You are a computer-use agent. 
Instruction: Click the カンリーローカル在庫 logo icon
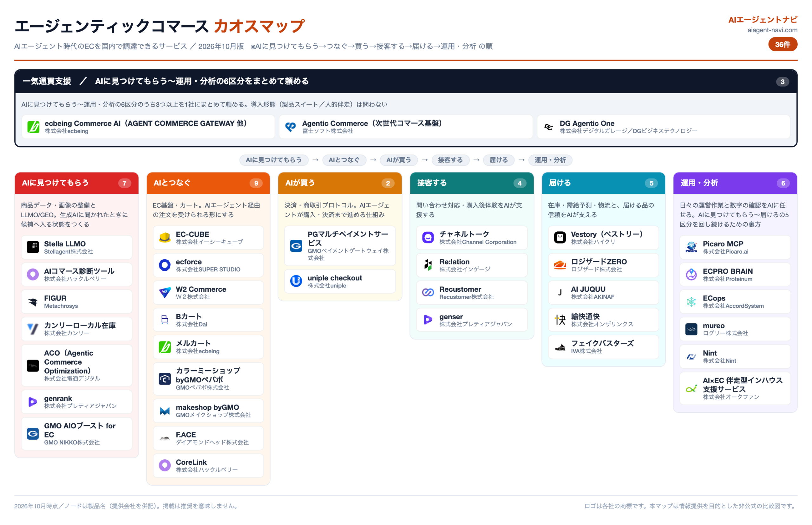(33, 329)
